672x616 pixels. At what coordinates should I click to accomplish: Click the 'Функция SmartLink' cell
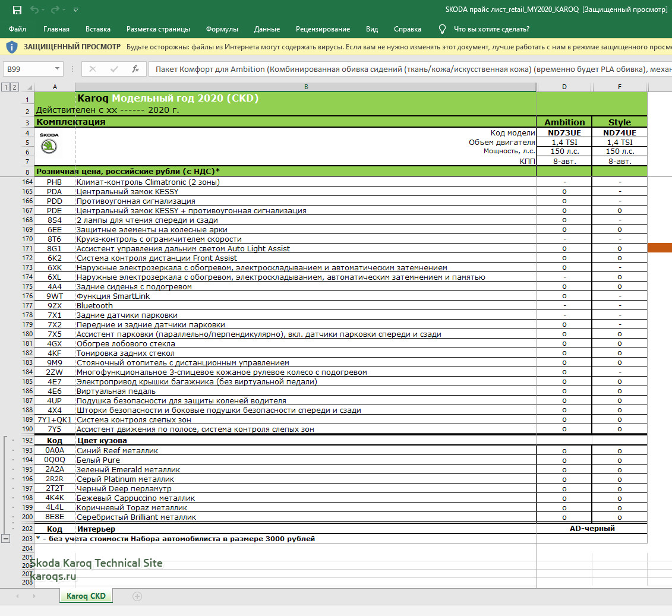pyautogui.click(x=306, y=296)
